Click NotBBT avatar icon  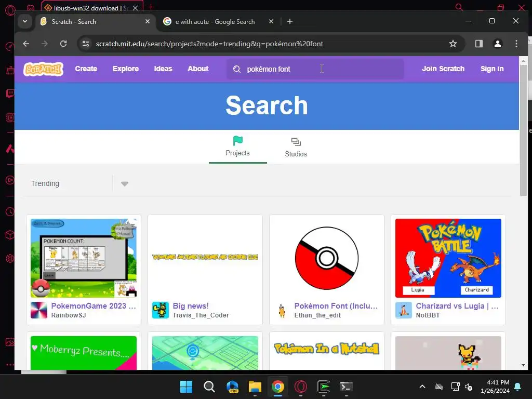404,310
